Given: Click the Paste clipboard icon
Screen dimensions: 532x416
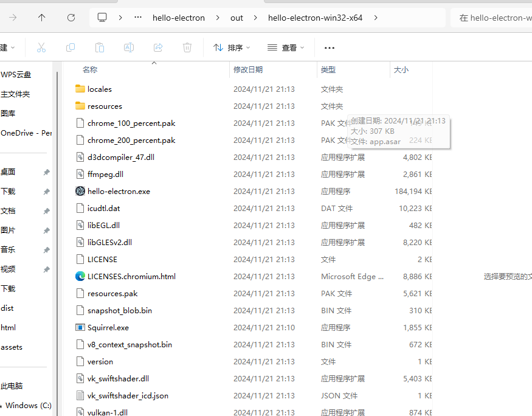Looking at the screenshot, I should point(100,47).
